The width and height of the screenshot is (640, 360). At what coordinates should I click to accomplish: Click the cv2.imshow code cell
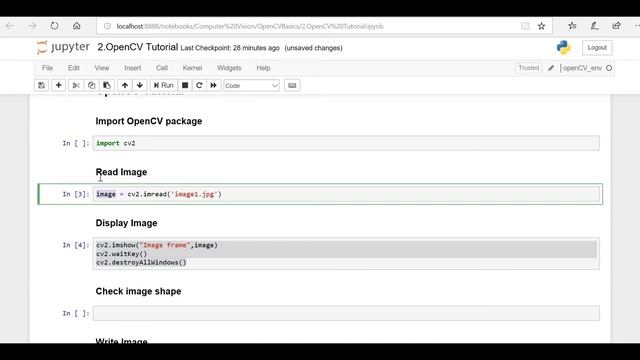pos(346,253)
